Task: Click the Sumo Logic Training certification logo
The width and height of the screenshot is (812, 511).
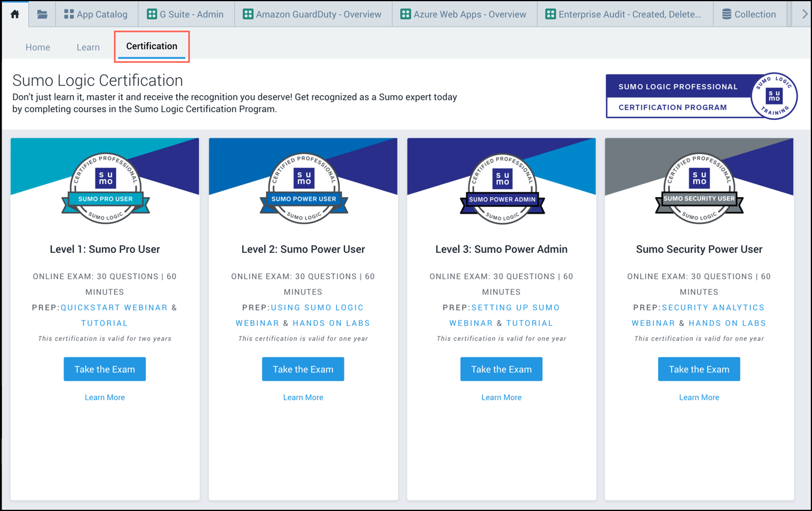Action: click(774, 96)
